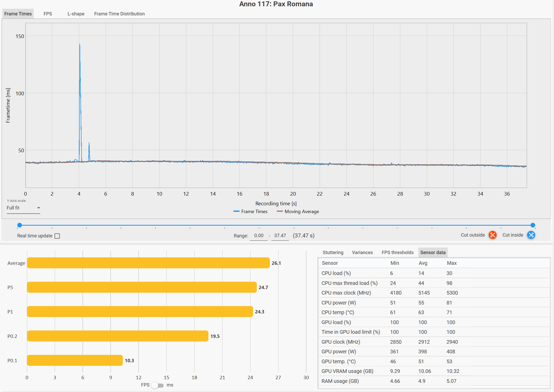Screen dimensions: 554x392
Task: View the FPS thresholds tab
Action: pyautogui.click(x=398, y=252)
